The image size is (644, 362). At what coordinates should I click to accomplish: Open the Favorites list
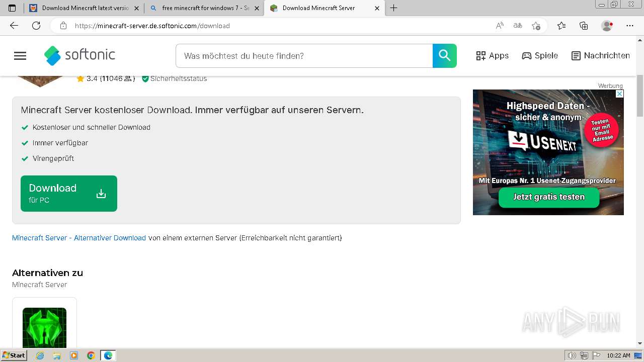click(561, 26)
